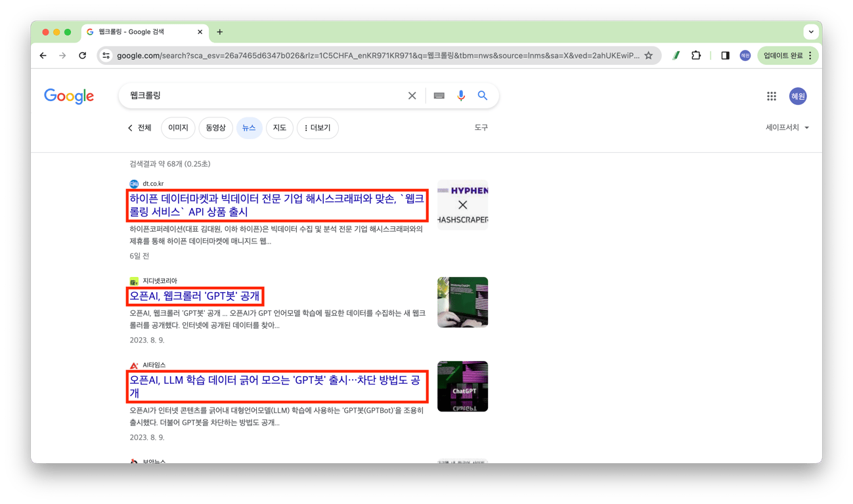Open the Google account avatar 혜원
Screen dimensions: 853x504
pyautogui.click(x=798, y=96)
